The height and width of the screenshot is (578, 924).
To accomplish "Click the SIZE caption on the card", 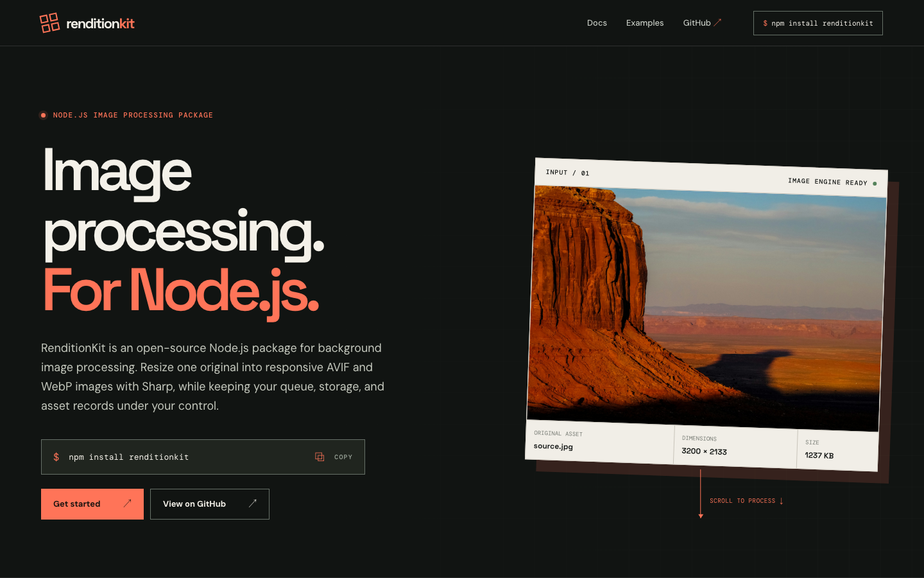I will 812,442.
